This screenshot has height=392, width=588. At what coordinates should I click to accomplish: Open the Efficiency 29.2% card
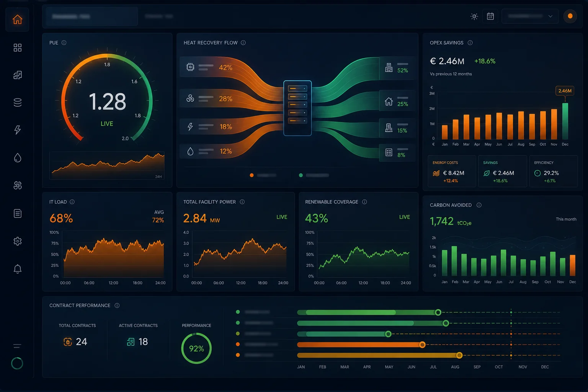(x=554, y=171)
